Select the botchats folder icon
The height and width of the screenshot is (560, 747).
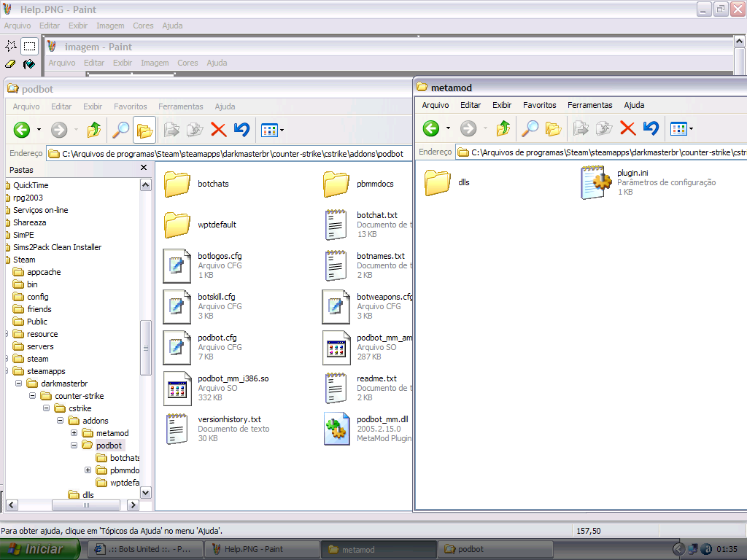(177, 184)
